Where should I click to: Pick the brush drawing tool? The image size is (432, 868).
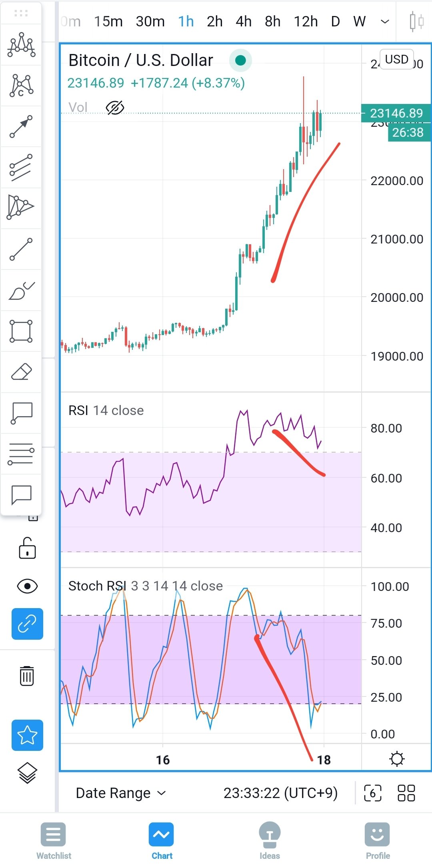point(21,290)
